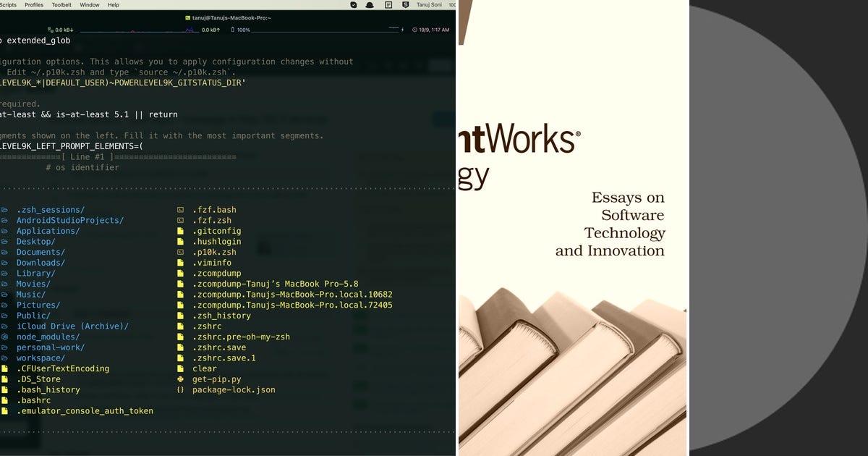This screenshot has height=456, width=868.
Task: Select the AndroidStudioProjects directory entry
Action: tap(69, 220)
